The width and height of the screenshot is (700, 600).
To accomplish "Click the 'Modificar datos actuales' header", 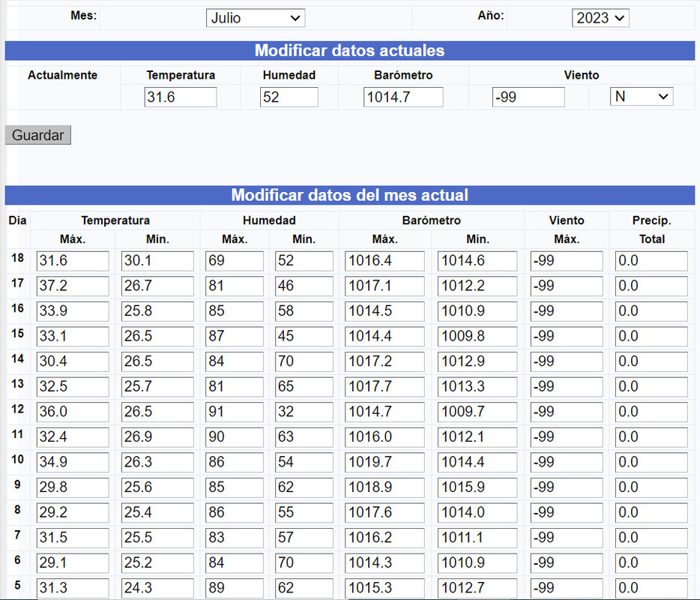I will [x=349, y=50].
